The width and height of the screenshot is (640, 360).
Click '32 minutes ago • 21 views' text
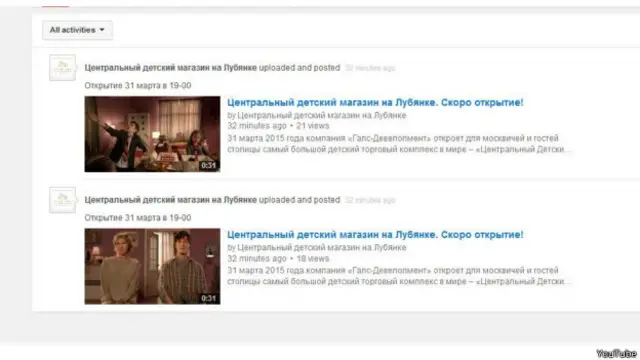278,126
